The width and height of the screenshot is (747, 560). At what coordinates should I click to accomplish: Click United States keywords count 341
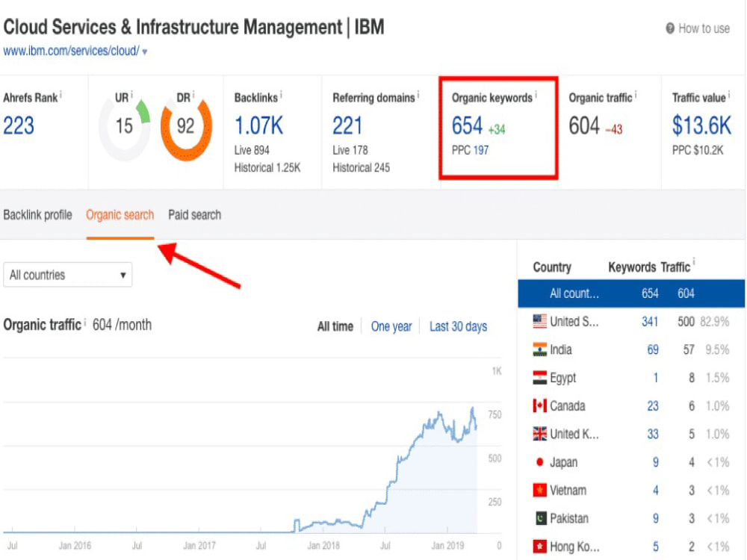pos(650,322)
